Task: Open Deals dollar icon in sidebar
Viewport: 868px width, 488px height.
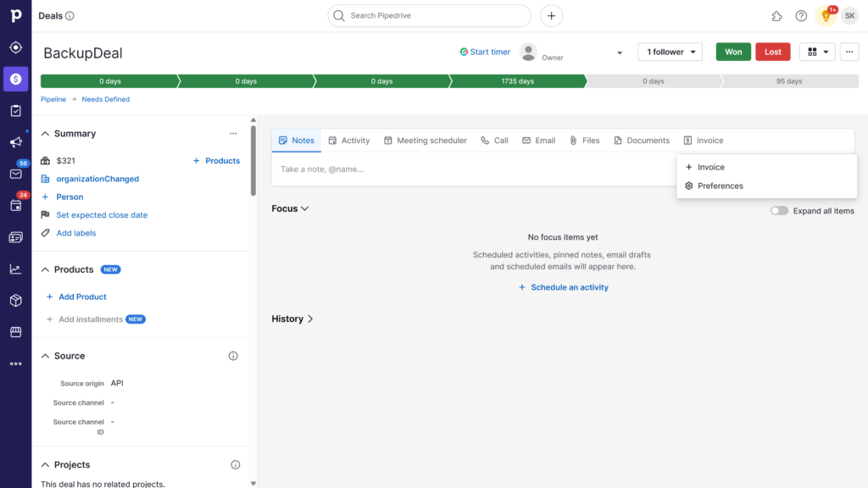Action: click(15, 79)
